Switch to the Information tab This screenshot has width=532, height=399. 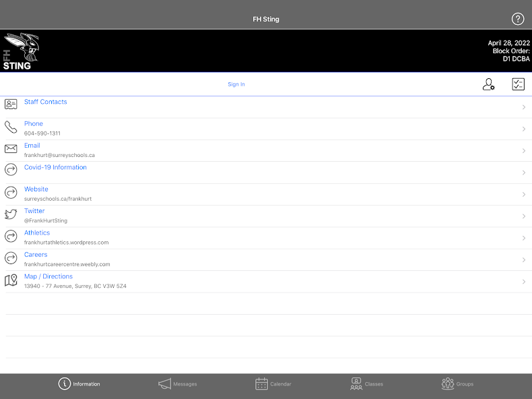tap(79, 383)
